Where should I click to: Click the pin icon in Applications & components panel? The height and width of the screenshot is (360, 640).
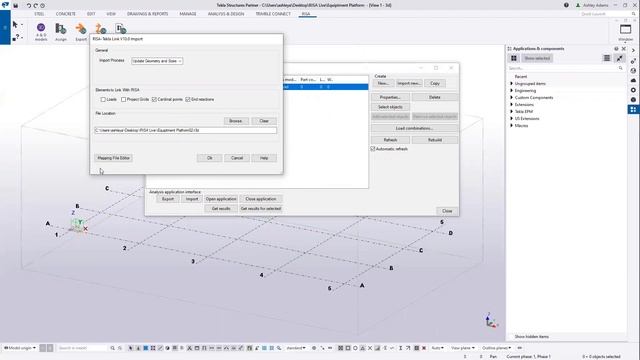(620, 58)
